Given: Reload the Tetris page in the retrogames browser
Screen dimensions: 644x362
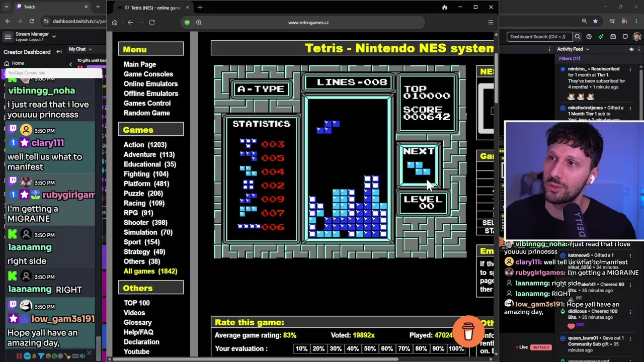Looking at the screenshot, I should (x=152, y=22).
